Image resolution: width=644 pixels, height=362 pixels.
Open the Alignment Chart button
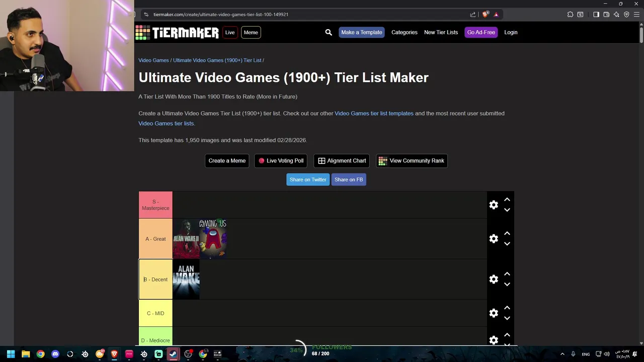tap(342, 161)
